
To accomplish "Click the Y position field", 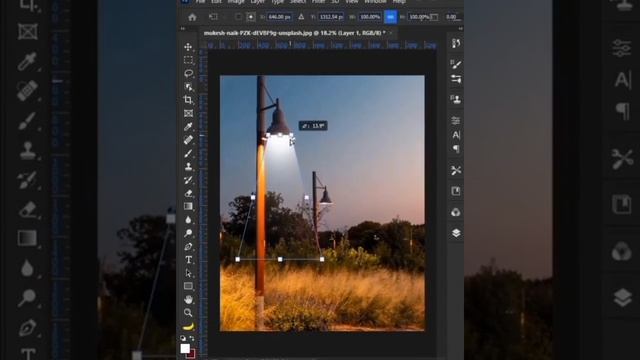I will 331,17.
